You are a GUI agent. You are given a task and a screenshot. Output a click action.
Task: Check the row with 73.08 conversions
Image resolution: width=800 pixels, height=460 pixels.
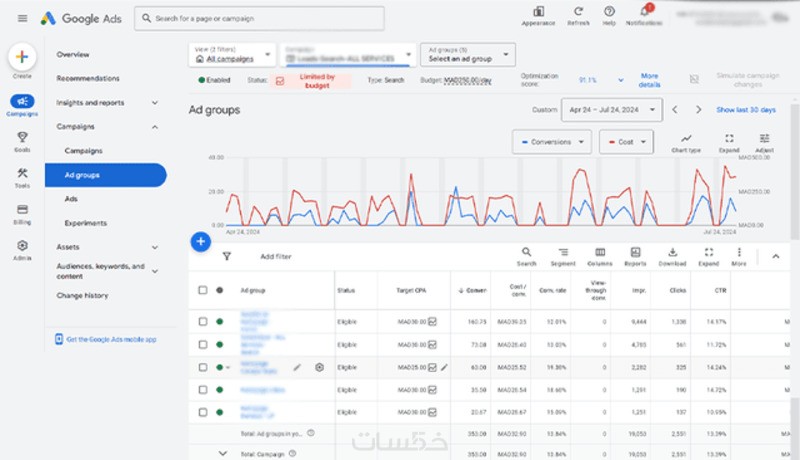(203, 345)
